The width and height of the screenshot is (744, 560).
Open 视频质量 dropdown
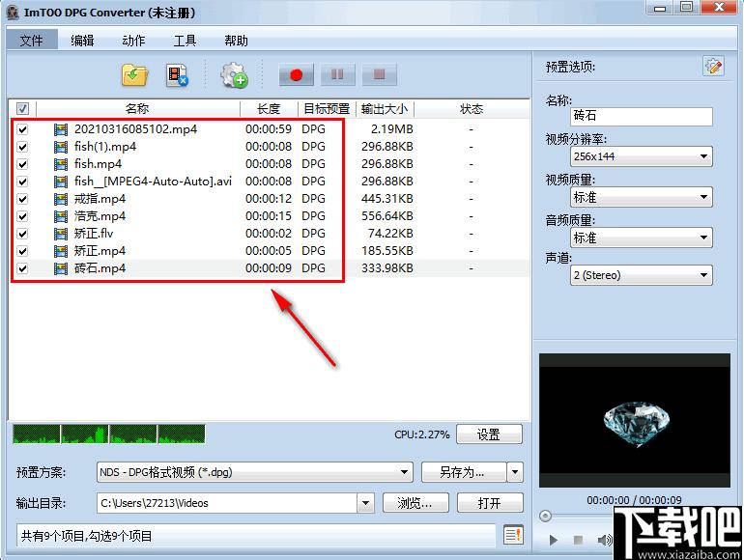click(641, 197)
